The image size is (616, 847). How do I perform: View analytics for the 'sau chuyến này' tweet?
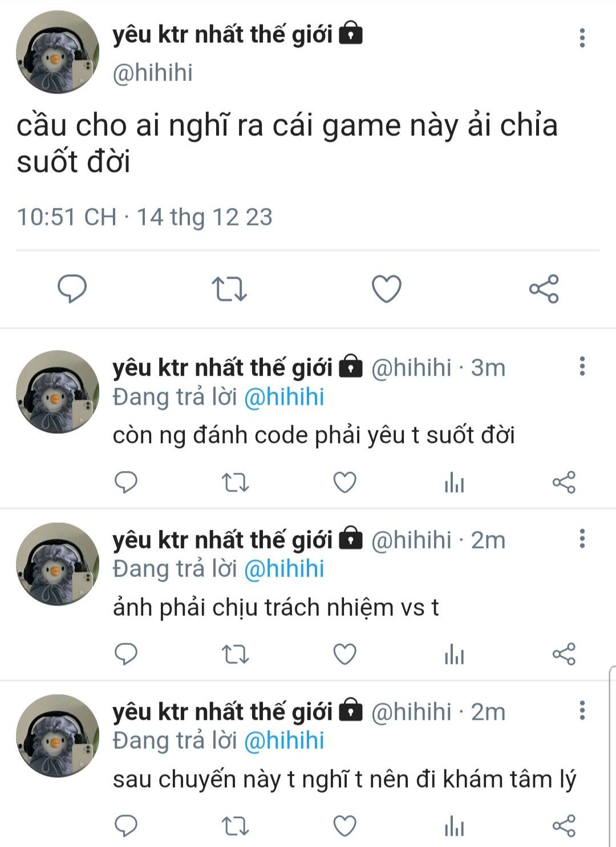(455, 826)
